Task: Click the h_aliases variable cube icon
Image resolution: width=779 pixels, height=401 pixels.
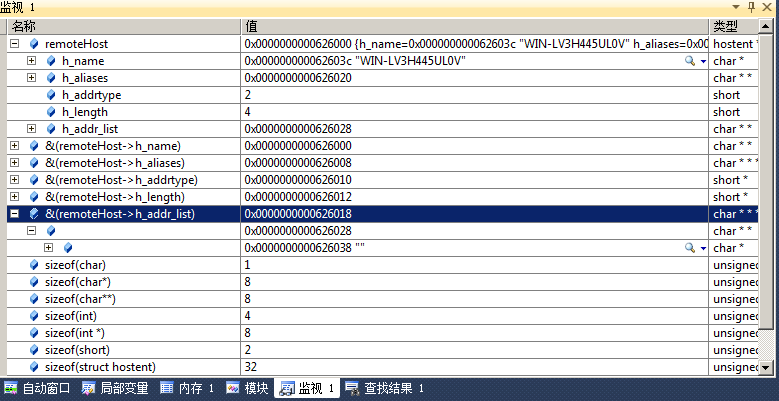Action: point(51,78)
